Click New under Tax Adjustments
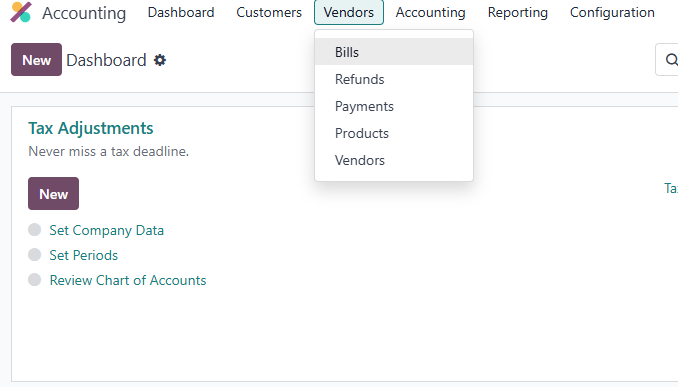 point(54,194)
